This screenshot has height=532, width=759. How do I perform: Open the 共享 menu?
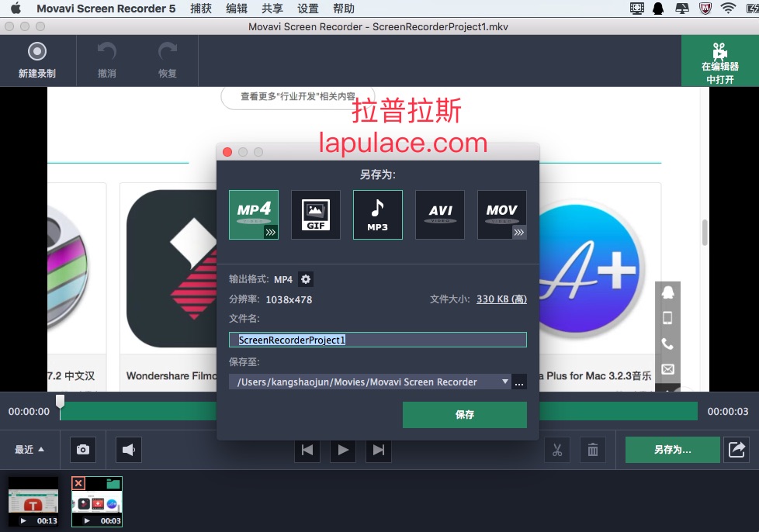pyautogui.click(x=272, y=9)
